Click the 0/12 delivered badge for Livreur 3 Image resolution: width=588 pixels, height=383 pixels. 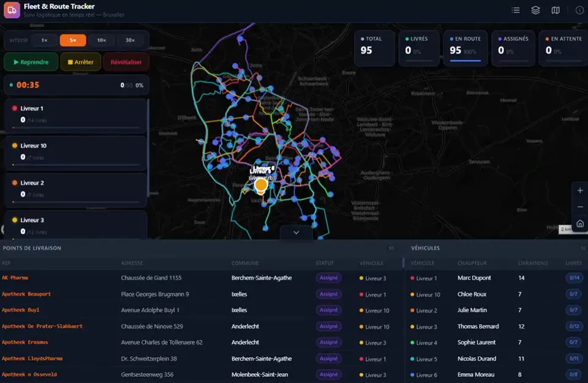[x=574, y=326]
